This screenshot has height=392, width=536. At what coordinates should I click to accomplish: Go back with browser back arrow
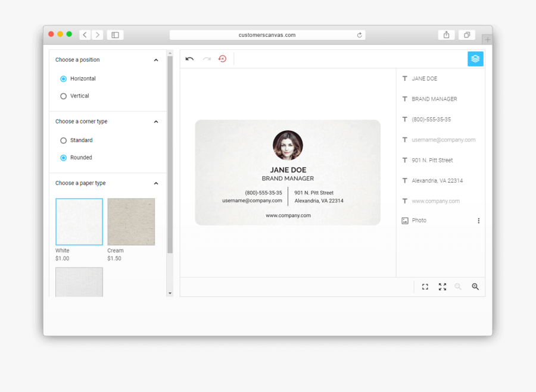click(85, 35)
